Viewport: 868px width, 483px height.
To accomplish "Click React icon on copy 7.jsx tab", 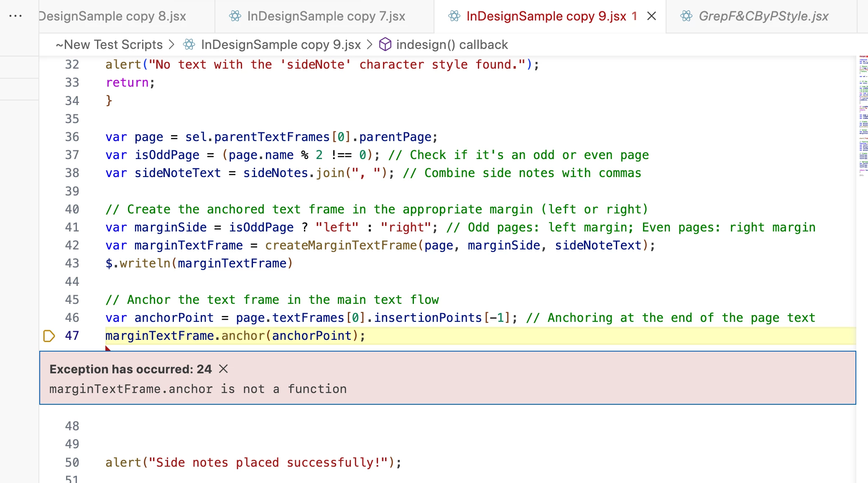I will pyautogui.click(x=235, y=16).
